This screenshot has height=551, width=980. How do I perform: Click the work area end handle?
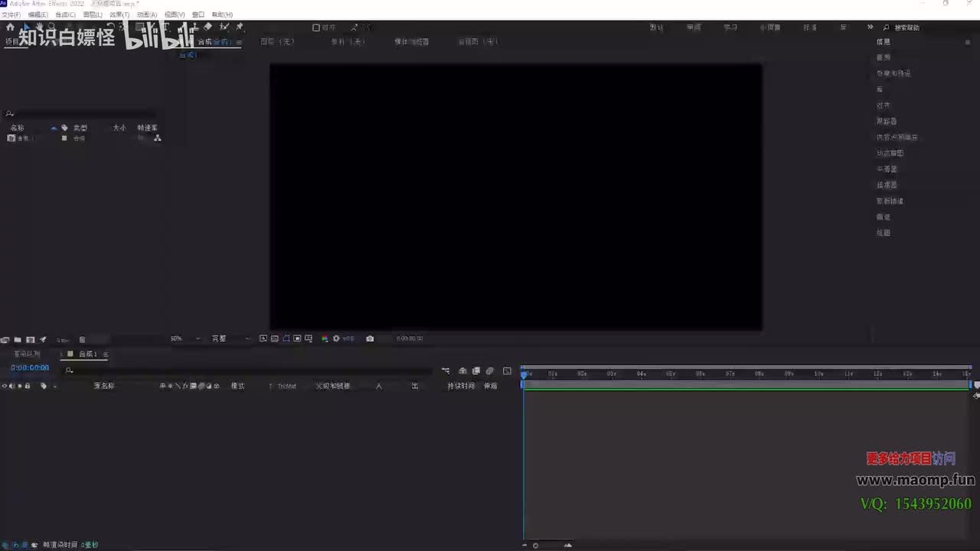(x=971, y=384)
